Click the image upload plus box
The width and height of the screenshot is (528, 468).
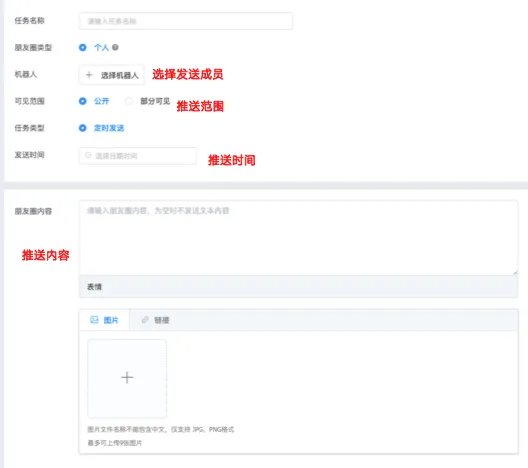(x=127, y=378)
